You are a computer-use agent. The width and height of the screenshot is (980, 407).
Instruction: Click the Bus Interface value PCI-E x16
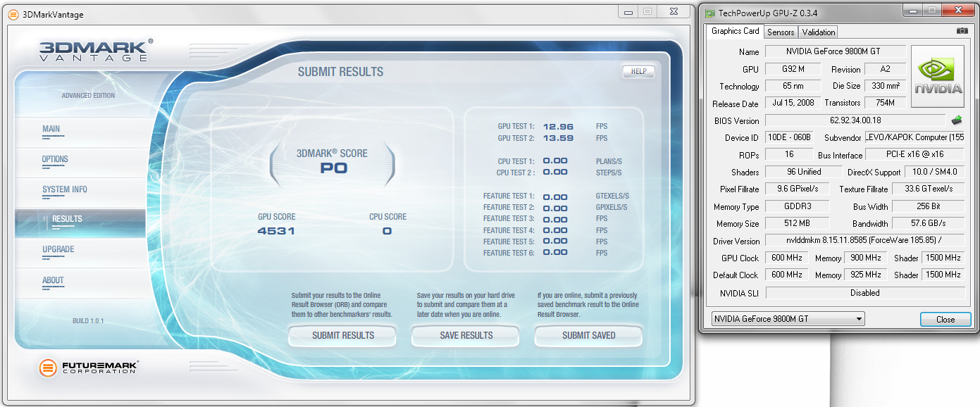click(914, 154)
